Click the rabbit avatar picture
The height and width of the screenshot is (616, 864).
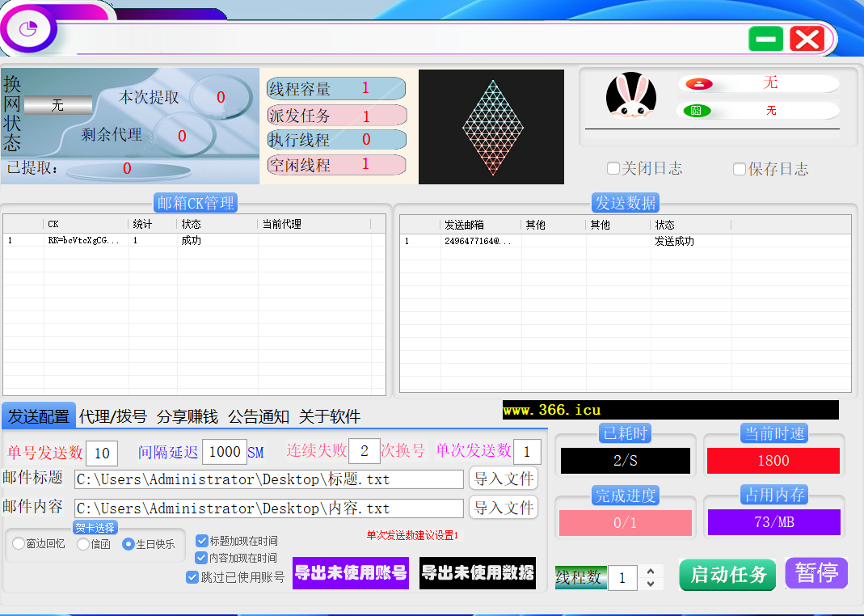(630, 96)
